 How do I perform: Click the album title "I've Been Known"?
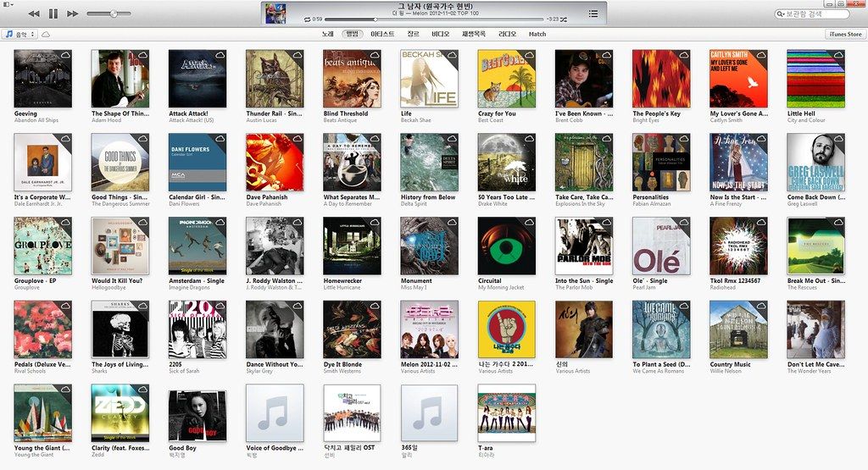point(584,113)
